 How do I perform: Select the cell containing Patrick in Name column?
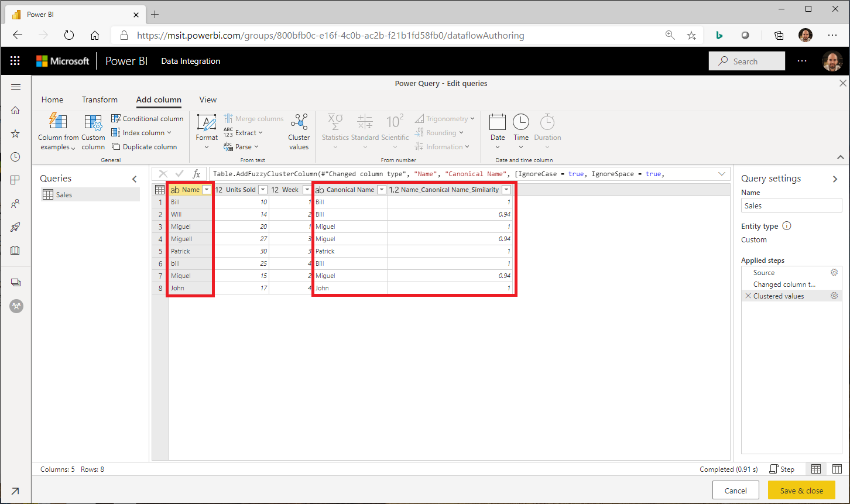pos(190,251)
